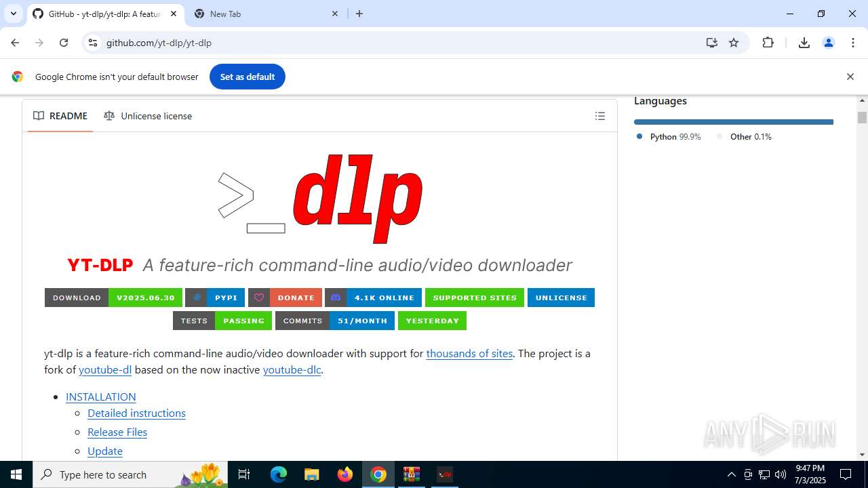Select the README tab
The image size is (868, 488).
[x=60, y=116]
